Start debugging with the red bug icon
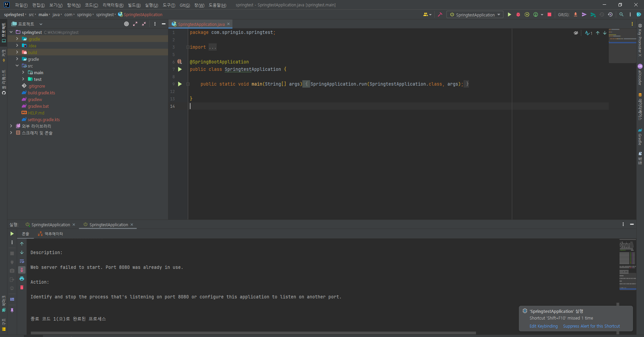This screenshot has width=644, height=337. coord(518,15)
